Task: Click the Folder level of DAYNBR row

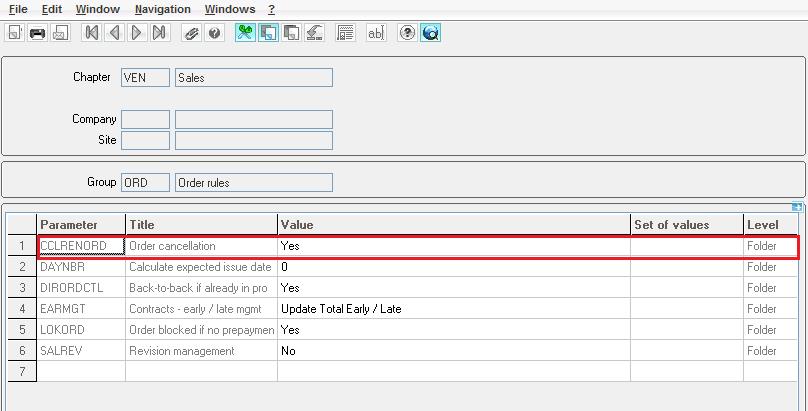Action: [771, 267]
